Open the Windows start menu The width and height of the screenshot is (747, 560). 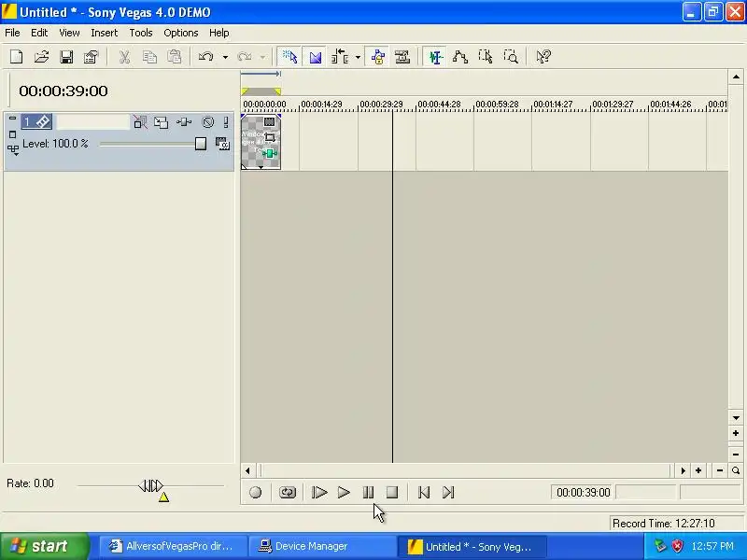click(x=44, y=546)
